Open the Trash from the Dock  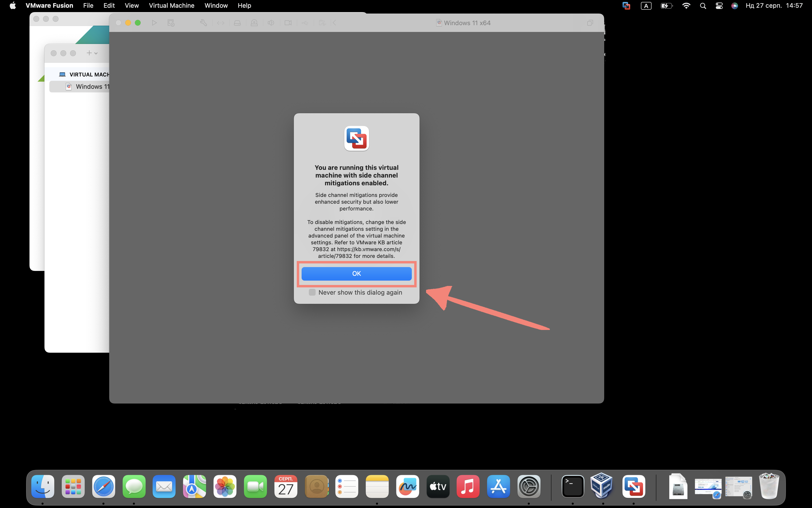(769, 486)
